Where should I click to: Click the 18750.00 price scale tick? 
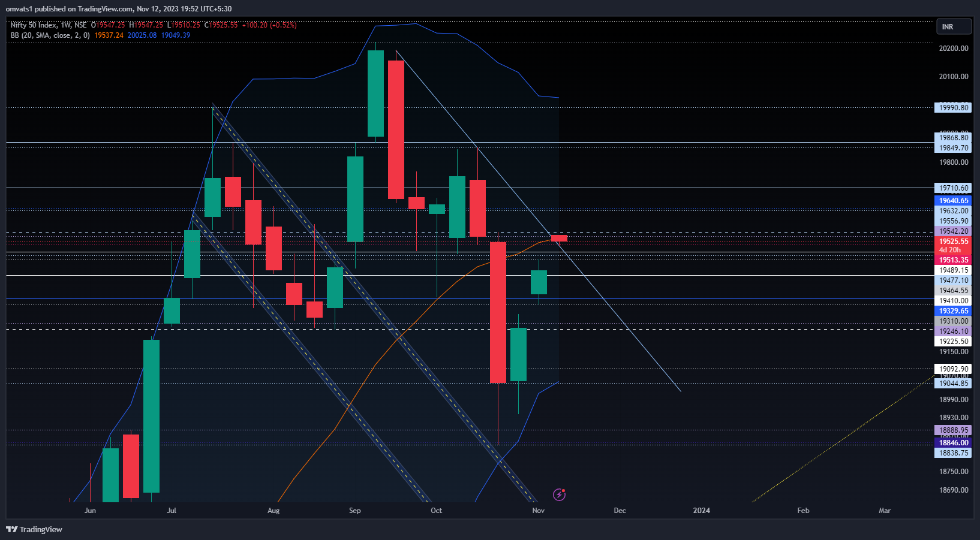click(954, 472)
